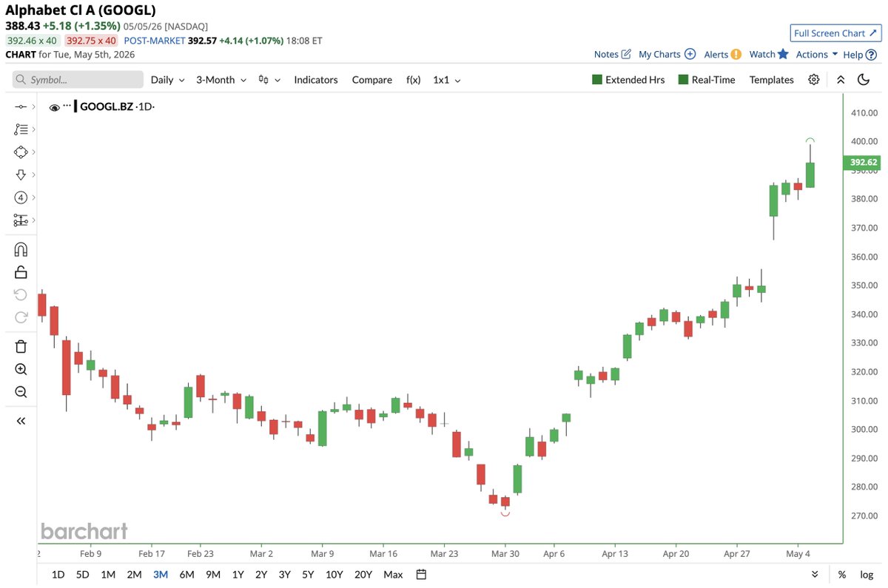Select the 1M time range
Image resolution: width=888 pixels, height=588 pixels.
108,575
